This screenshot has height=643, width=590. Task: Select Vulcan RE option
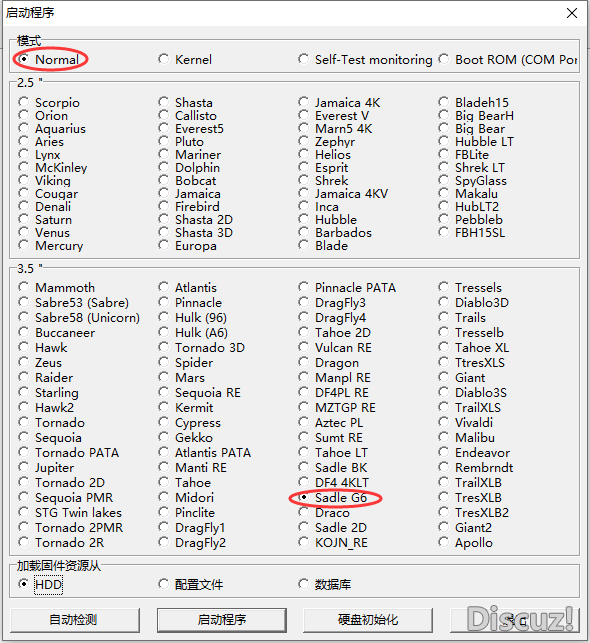(303, 347)
